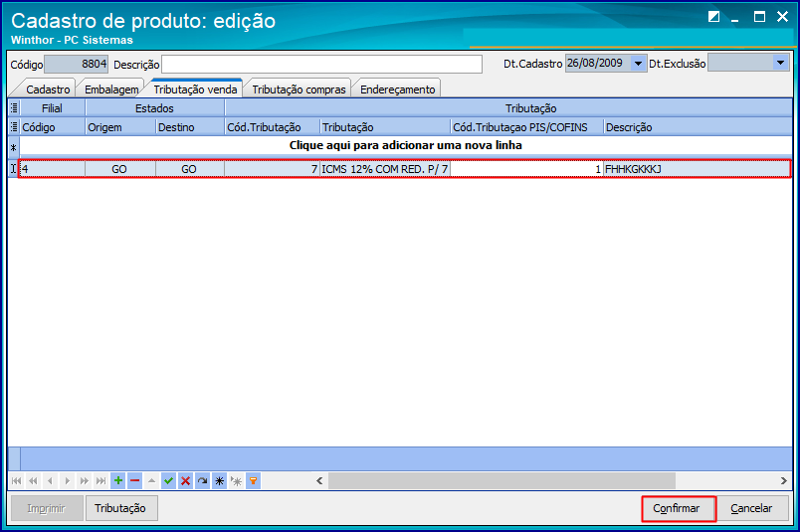800x532 pixels.
Task: Click the Filial band header
Action: point(53,108)
